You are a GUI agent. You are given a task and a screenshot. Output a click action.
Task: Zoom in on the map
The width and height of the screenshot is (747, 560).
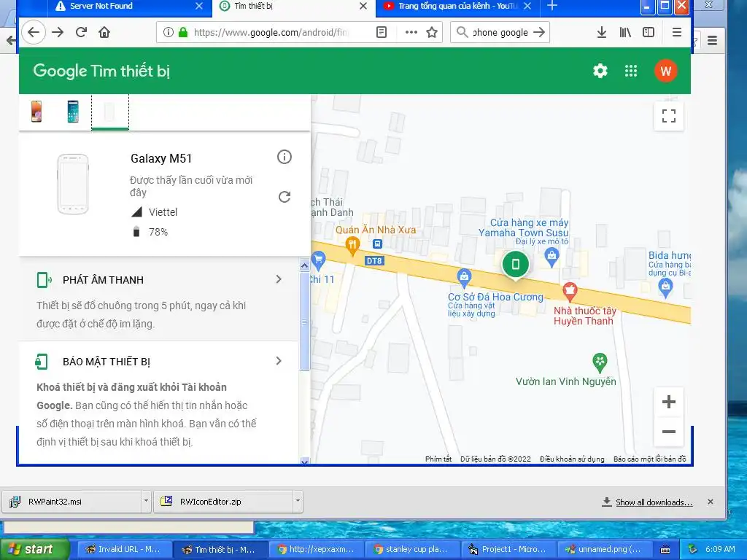pos(669,402)
